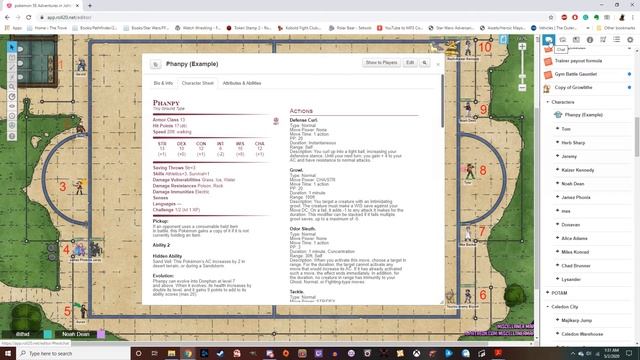Expand the Donavan folder
640x360 pixels.
pos(558,224)
